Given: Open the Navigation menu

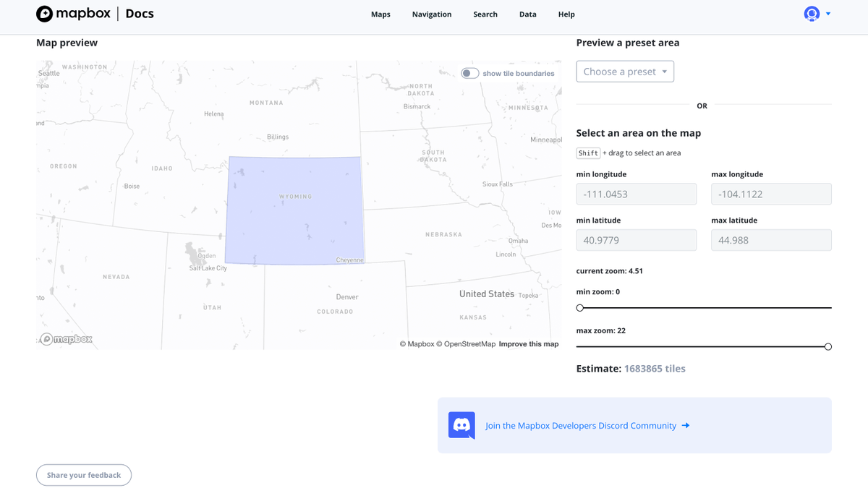Looking at the screenshot, I should click(x=432, y=14).
